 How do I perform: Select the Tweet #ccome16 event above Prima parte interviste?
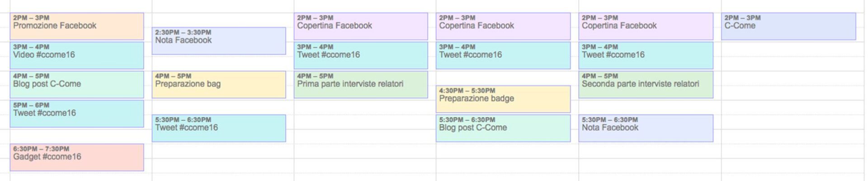tap(361, 55)
